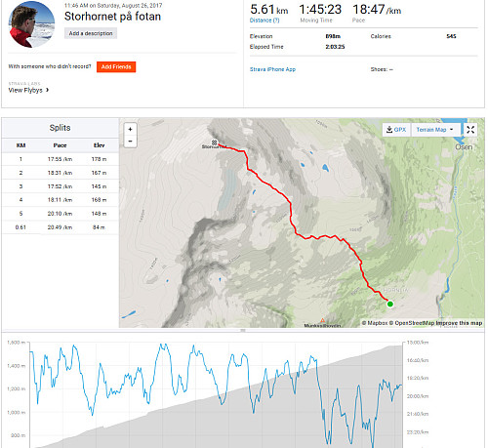The image size is (488, 448).
Task: Expand View Flybys arrow
Action: click(48, 90)
